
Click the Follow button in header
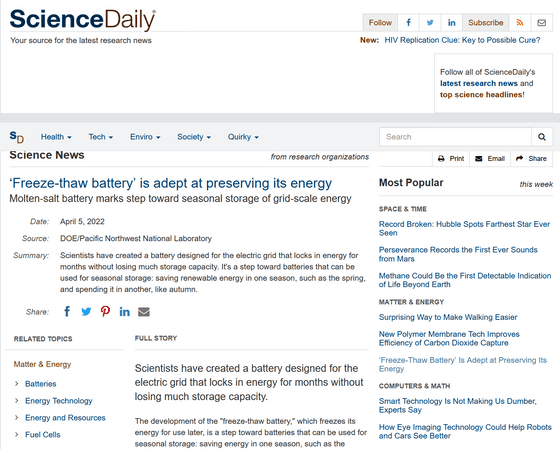coord(380,23)
